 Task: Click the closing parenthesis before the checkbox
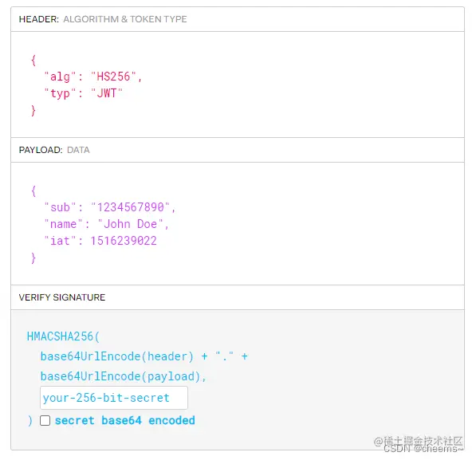(x=30, y=421)
